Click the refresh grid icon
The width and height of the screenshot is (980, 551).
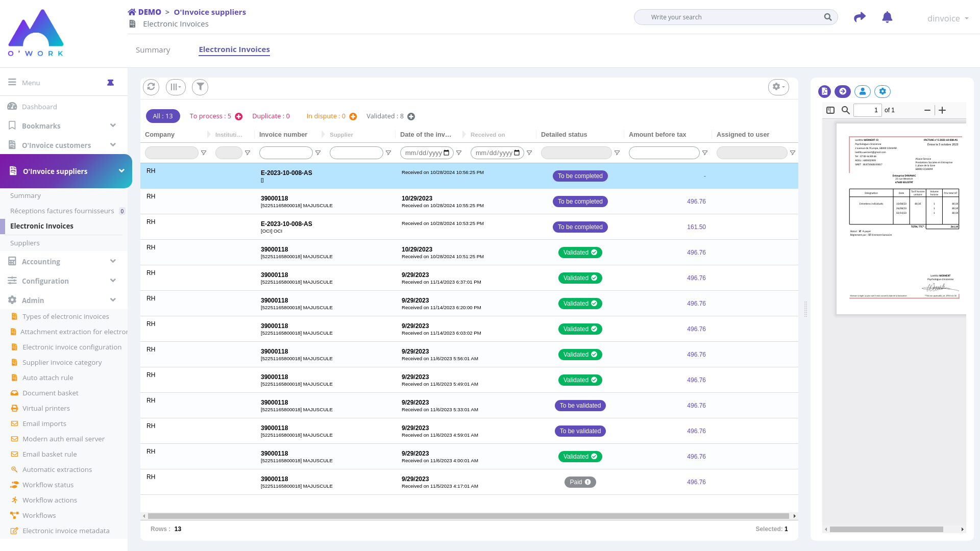click(x=151, y=87)
